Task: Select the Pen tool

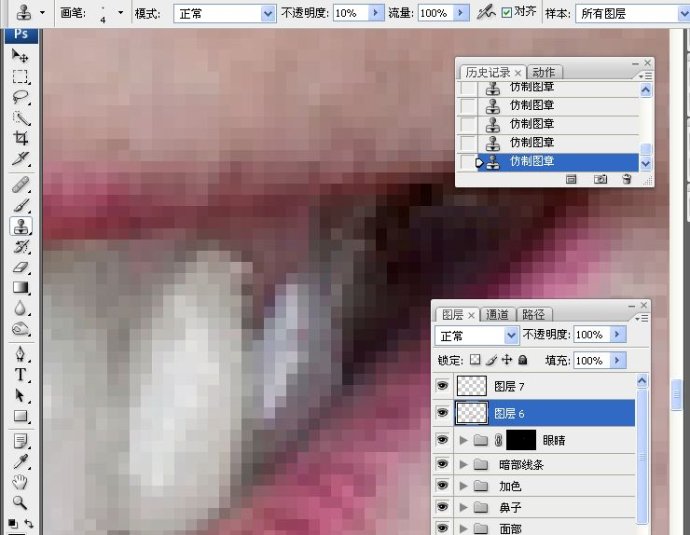Action: point(20,354)
